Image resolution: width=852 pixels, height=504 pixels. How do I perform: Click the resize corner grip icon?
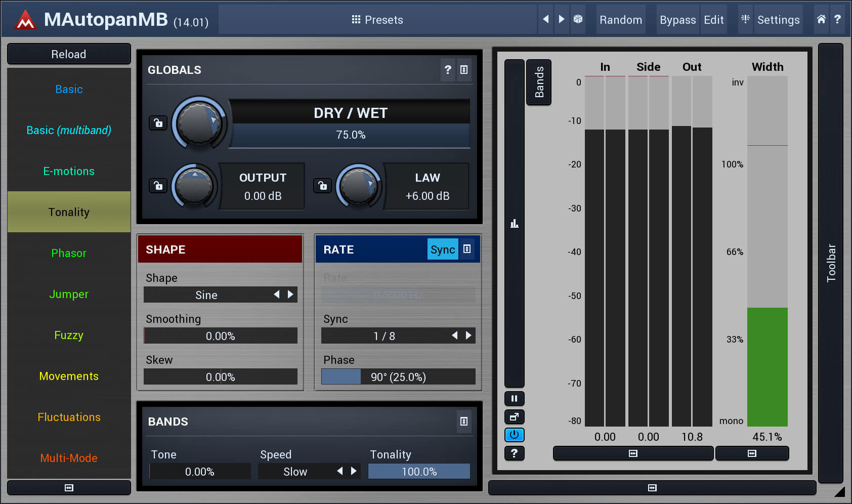(x=840, y=491)
